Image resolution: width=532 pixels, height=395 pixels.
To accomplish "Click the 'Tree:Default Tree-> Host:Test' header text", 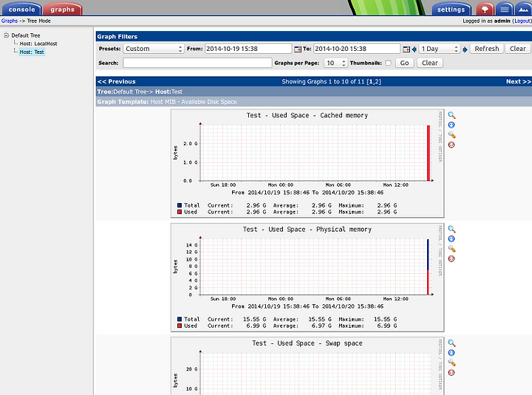I will [140, 92].
